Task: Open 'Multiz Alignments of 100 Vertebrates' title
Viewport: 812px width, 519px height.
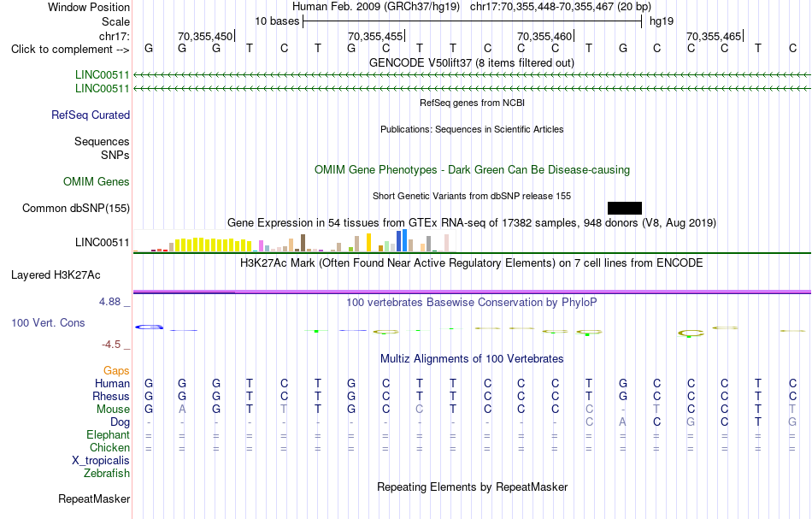Action: (x=472, y=358)
